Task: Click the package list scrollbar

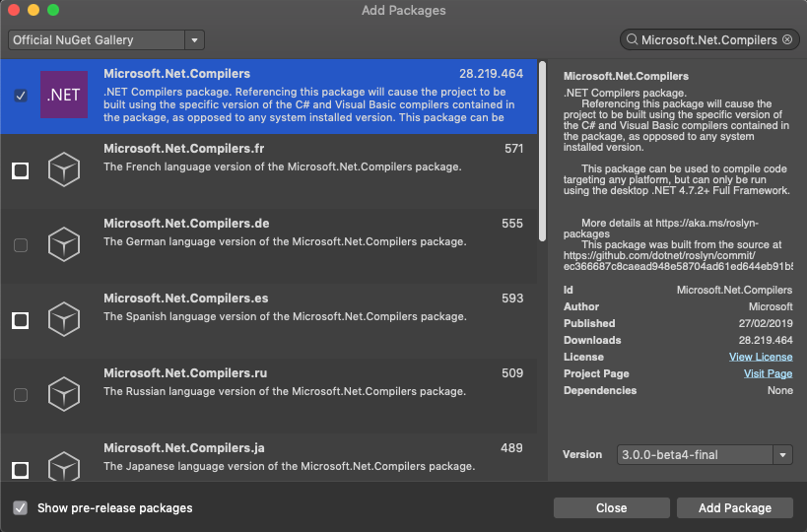Action: point(542,152)
